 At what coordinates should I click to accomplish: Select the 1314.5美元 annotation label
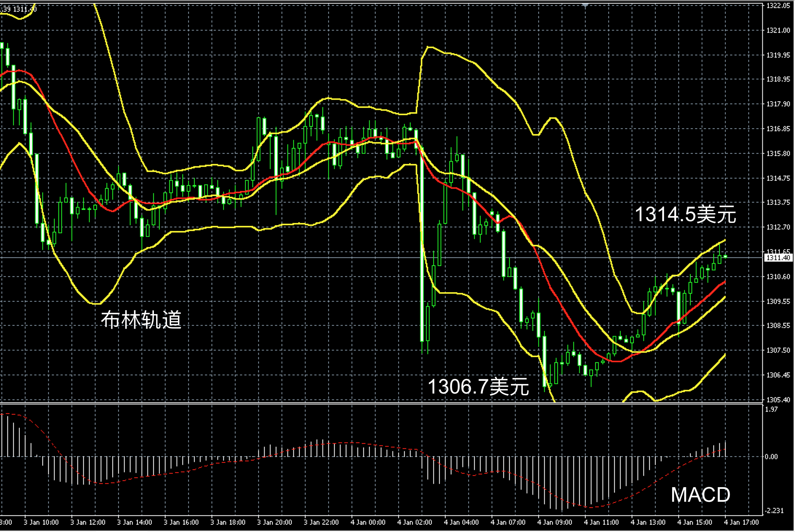point(685,214)
